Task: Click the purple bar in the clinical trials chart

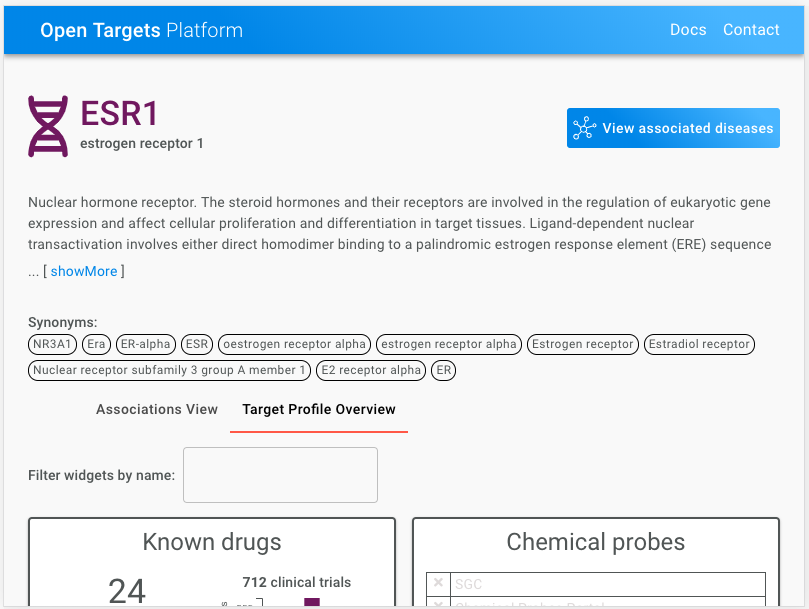Action: point(311,602)
